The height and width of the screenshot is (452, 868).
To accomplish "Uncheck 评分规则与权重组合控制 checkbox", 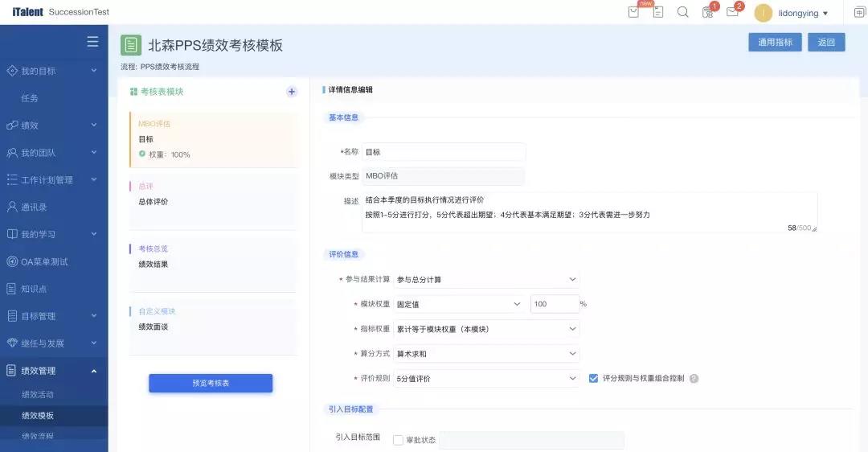I will pyautogui.click(x=593, y=378).
